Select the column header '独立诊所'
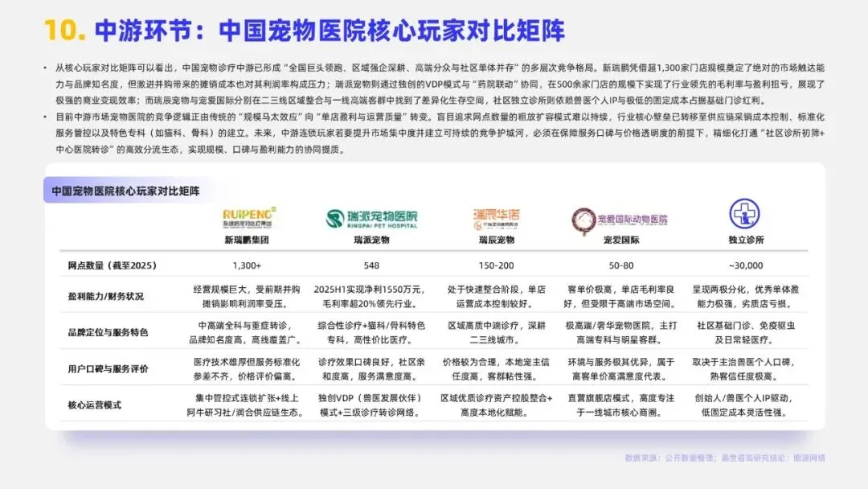 746,240
